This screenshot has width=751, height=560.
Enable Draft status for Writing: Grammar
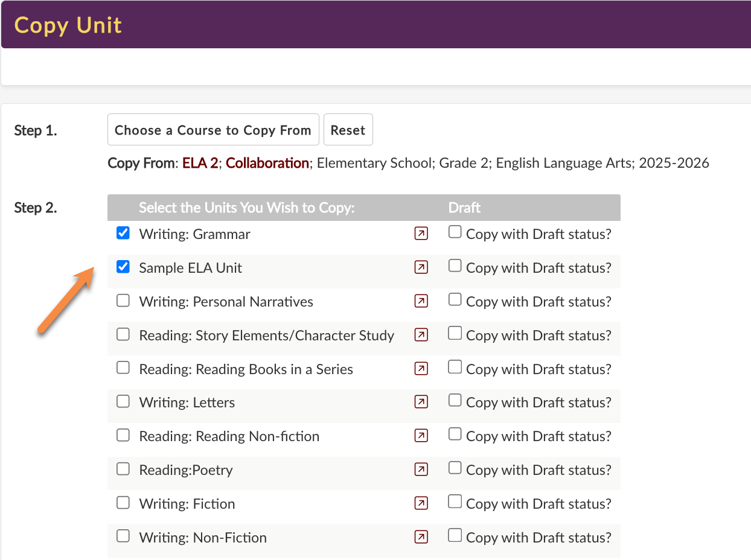point(455,232)
